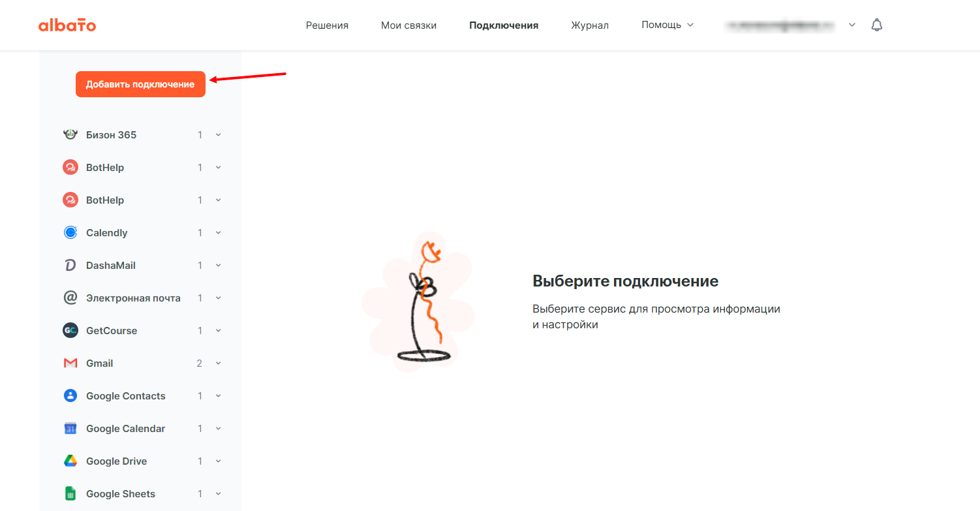Expand the Google Contacts chevron

(x=219, y=395)
